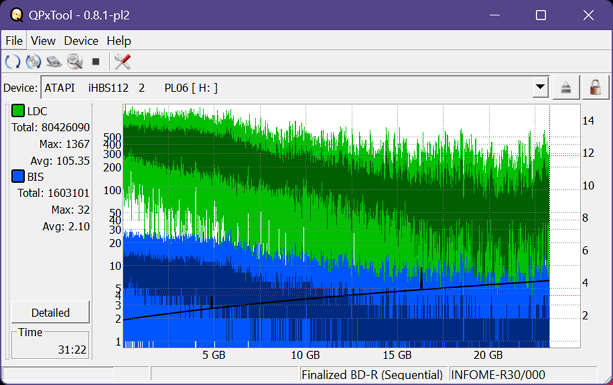Open the File menu

pyautogui.click(x=14, y=41)
